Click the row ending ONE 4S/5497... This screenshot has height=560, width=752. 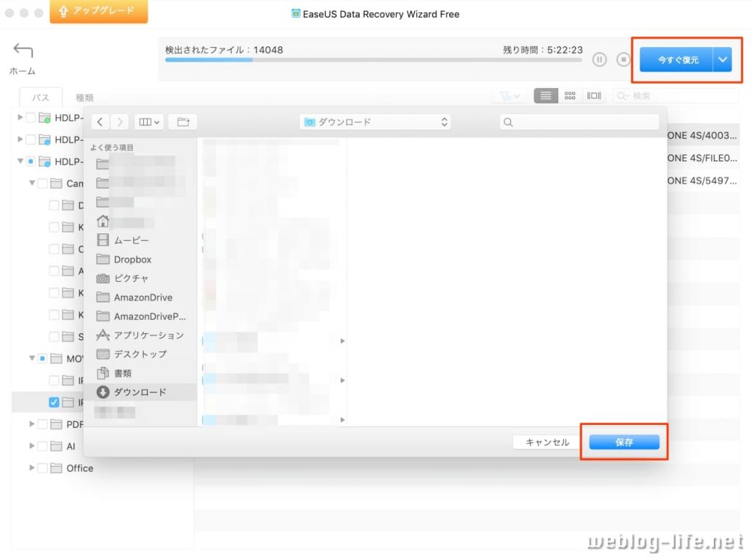point(702,181)
